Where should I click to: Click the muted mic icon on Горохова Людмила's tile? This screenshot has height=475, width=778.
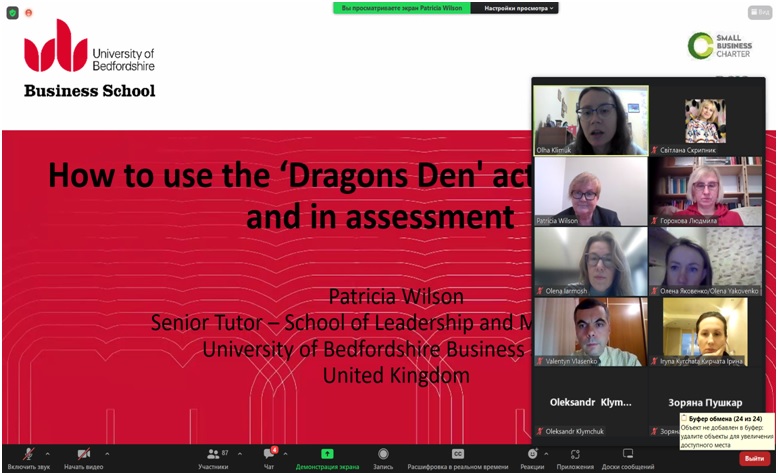[655, 220]
